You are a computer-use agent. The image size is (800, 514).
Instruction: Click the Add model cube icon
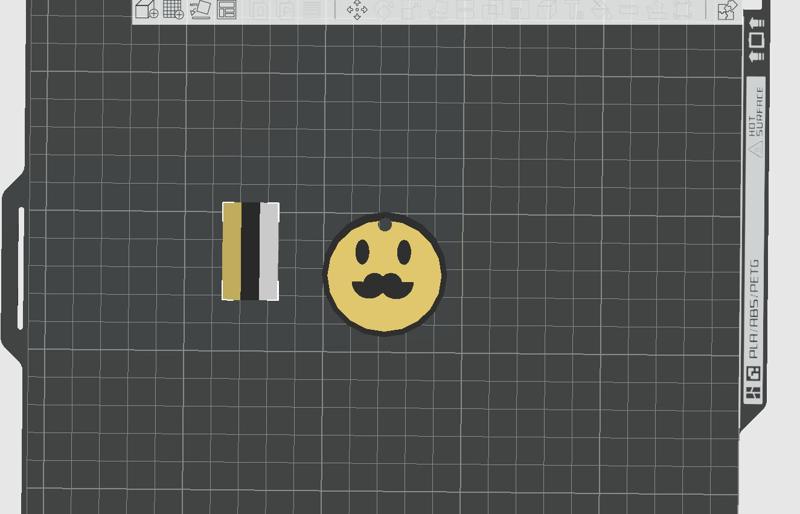click(146, 9)
